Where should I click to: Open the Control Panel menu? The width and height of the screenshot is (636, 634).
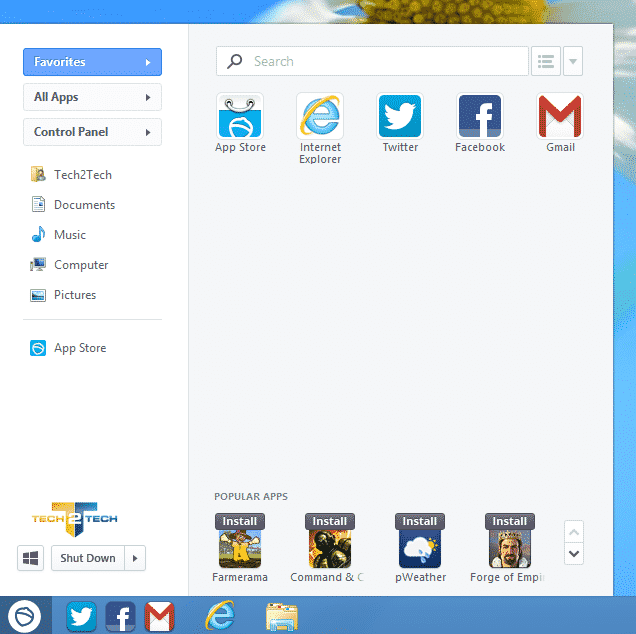tap(92, 132)
